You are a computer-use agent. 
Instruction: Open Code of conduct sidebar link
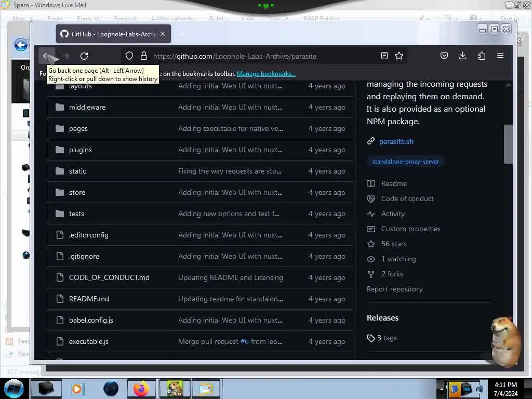[x=407, y=199]
